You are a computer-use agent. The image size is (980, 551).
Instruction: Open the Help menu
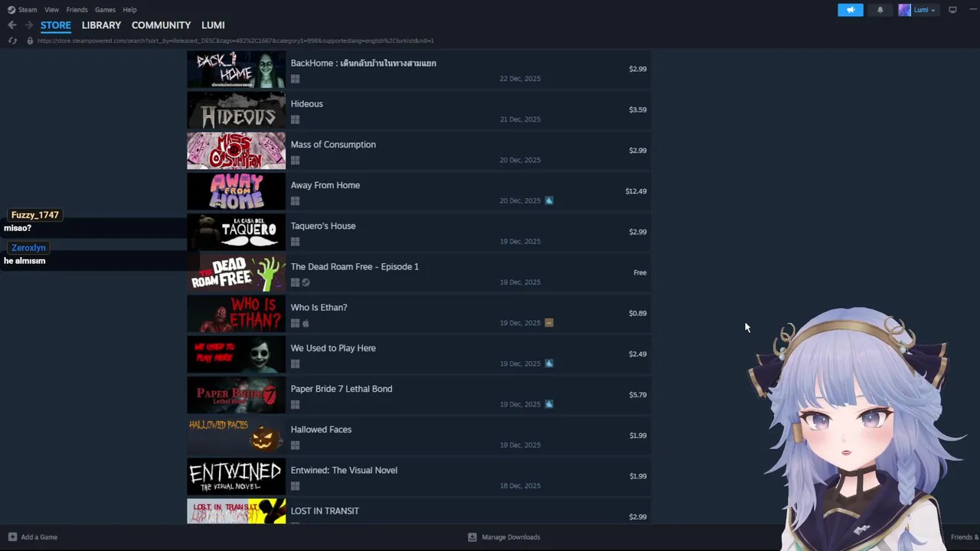click(x=129, y=10)
